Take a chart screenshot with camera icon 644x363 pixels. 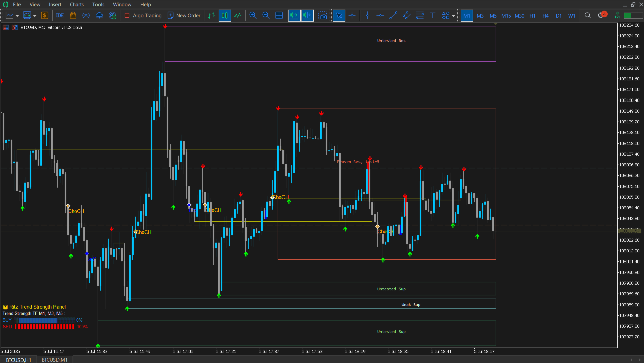pyautogui.click(x=323, y=16)
